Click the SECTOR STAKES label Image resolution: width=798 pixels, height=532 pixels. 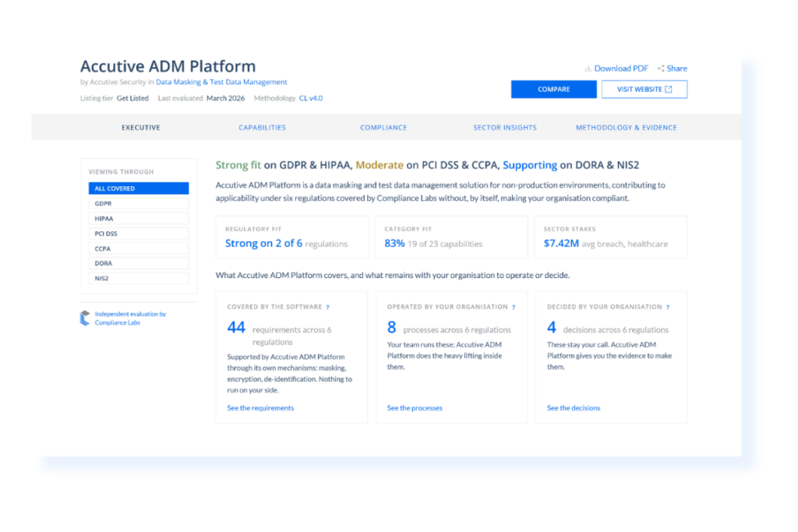coord(570,229)
